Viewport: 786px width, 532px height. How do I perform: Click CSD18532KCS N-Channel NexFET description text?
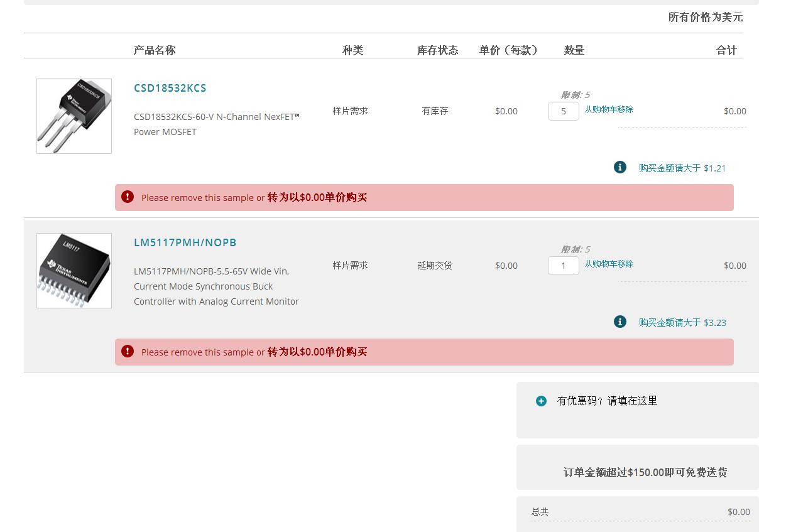[x=217, y=124]
